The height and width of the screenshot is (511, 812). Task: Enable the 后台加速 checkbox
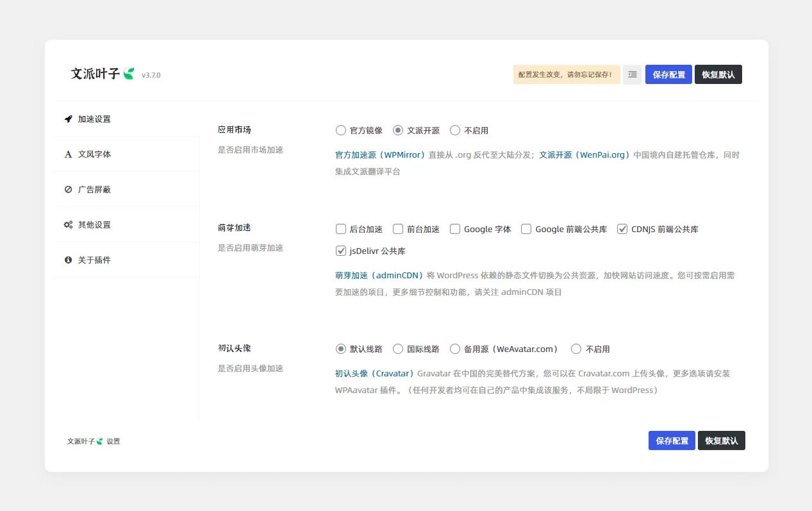pyautogui.click(x=341, y=229)
